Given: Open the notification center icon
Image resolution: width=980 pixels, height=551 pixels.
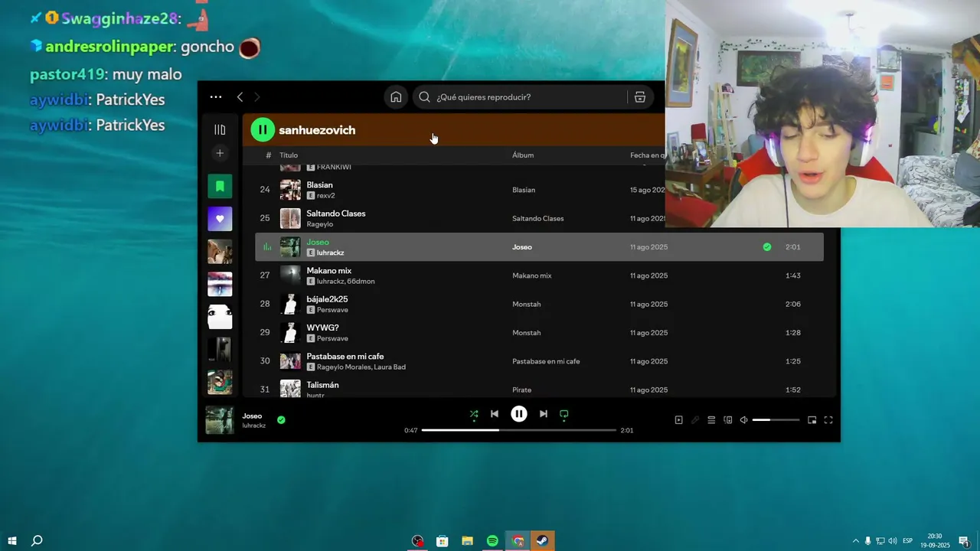Looking at the screenshot, I should pos(964,541).
